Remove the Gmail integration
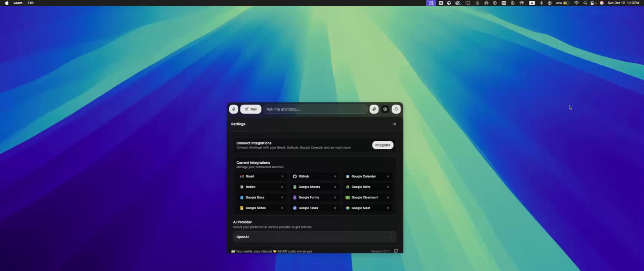Screen dimensions: 644x271 (x=282, y=176)
